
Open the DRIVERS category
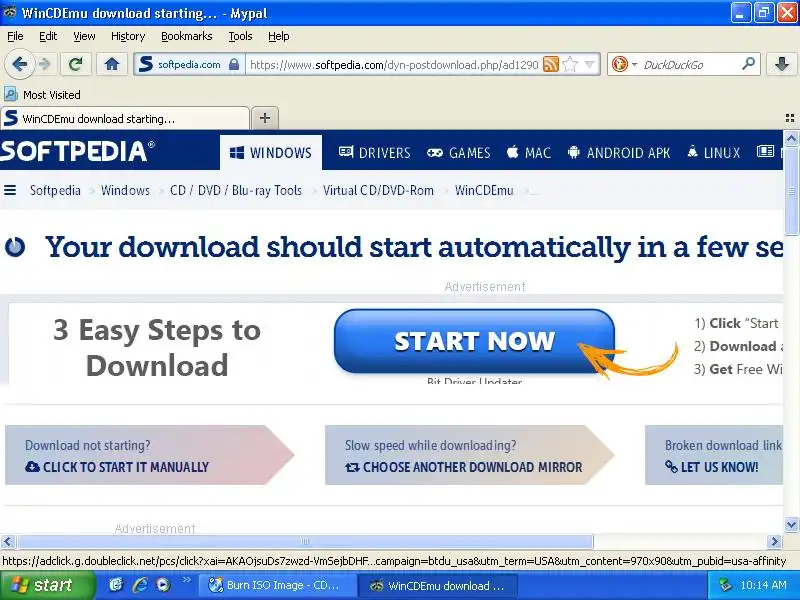click(374, 153)
